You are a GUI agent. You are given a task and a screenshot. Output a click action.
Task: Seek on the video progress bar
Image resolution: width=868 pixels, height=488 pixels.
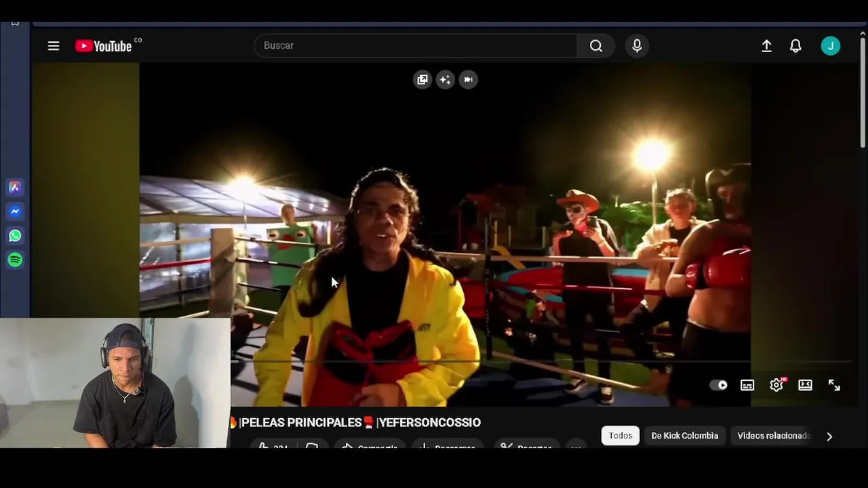pos(540,362)
